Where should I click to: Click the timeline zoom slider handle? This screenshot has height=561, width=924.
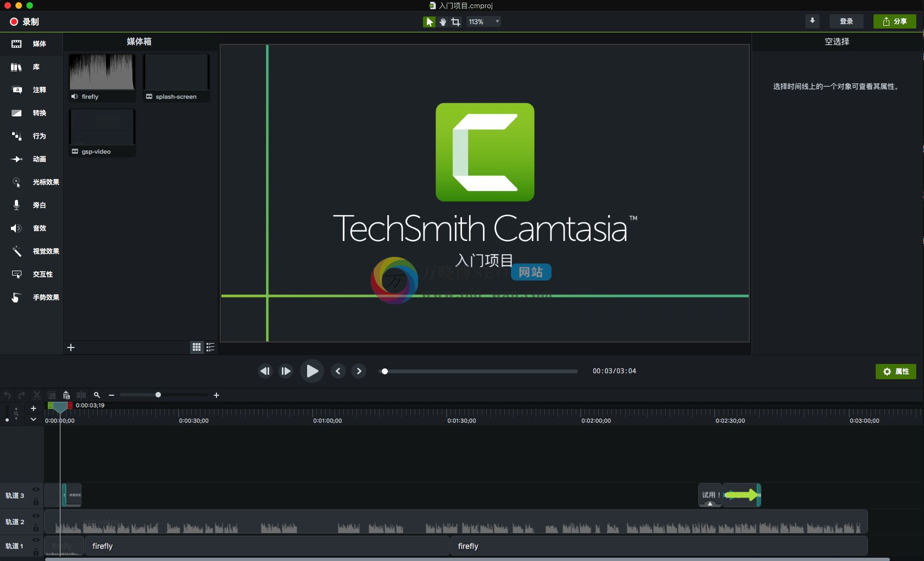click(x=158, y=395)
